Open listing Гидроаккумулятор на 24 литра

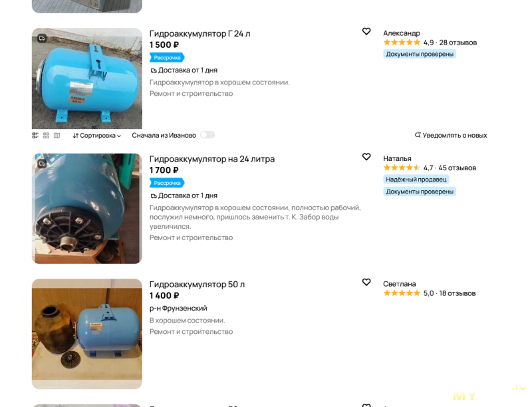point(212,159)
